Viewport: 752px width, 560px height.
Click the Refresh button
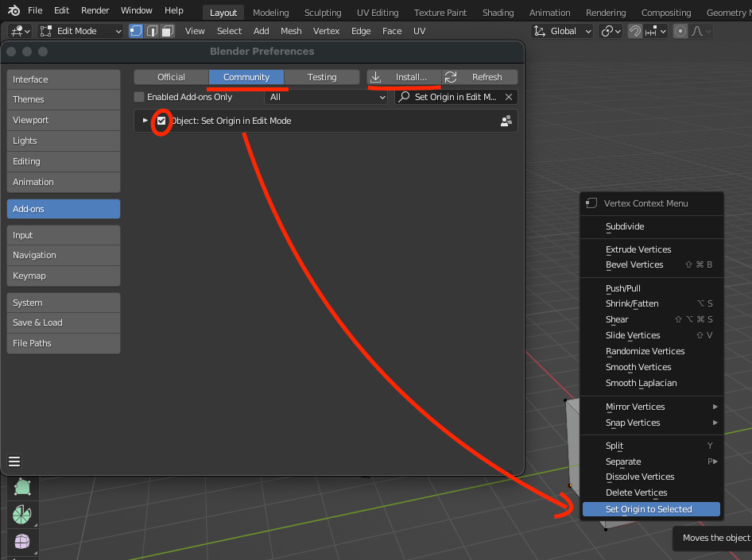pyautogui.click(x=479, y=77)
